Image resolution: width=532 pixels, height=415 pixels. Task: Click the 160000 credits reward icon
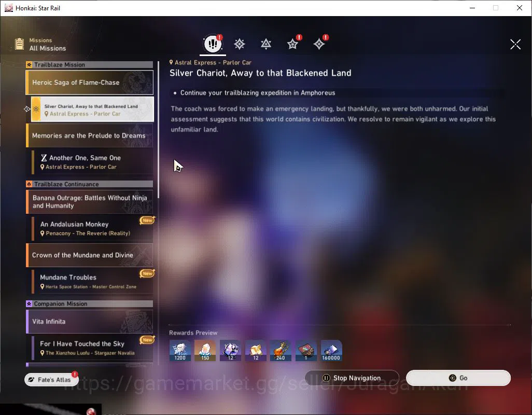click(331, 351)
